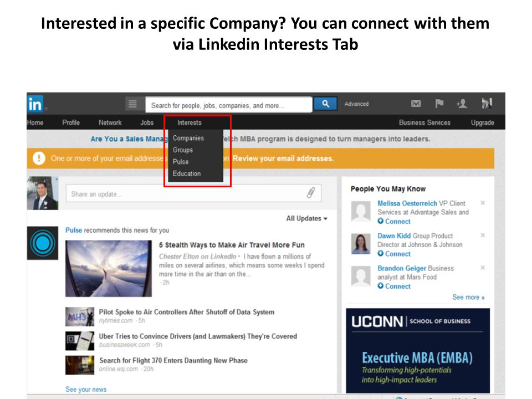Dismiss Brandon Geiger suggestion with X

483,268
